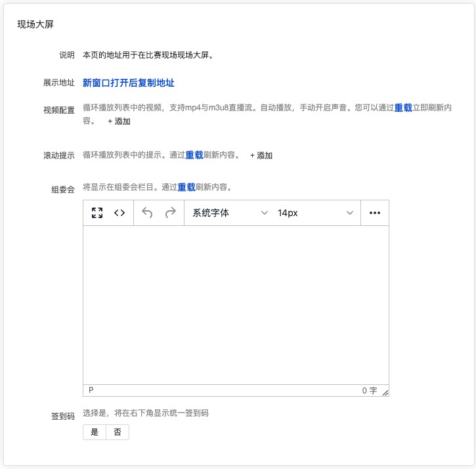
Task: Grab the editor resize handle icon
Action: 385,393
